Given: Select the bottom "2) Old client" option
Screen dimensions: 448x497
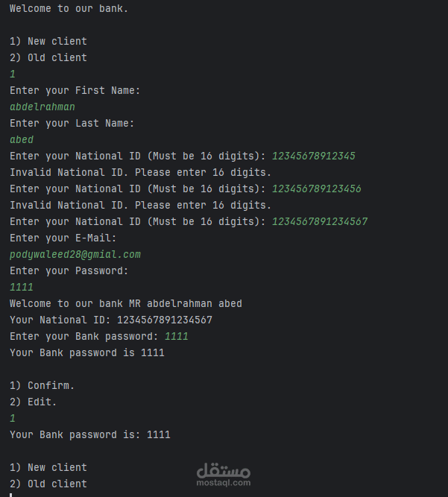Looking at the screenshot, I should 48,484.
